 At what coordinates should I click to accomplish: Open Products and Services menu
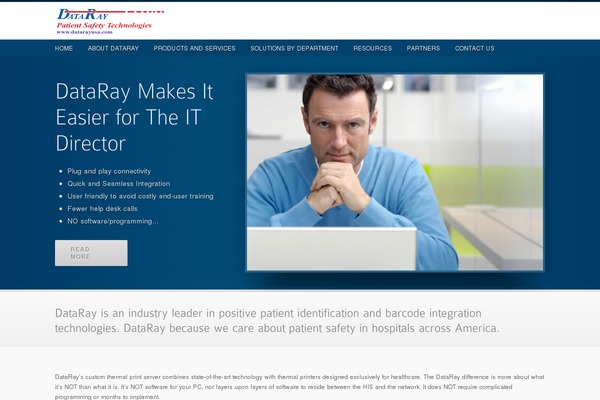point(194,48)
